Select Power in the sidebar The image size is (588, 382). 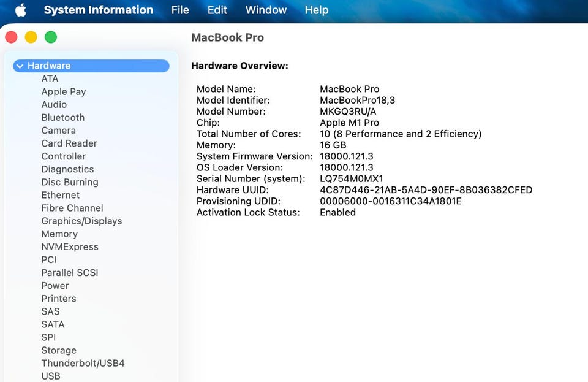click(55, 286)
